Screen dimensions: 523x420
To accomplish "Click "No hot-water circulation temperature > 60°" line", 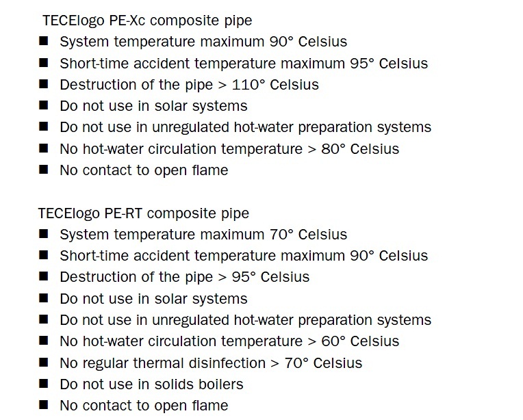I will click(x=229, y=341).
